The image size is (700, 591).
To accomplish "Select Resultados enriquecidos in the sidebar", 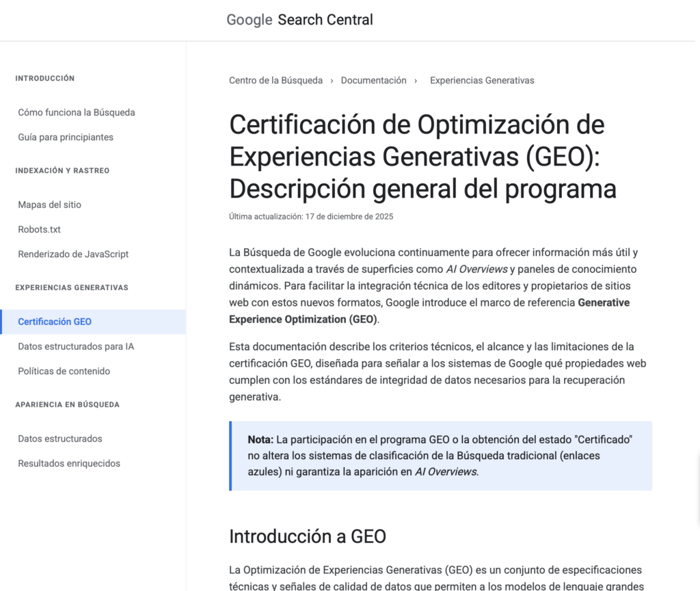I will point(69,463).
